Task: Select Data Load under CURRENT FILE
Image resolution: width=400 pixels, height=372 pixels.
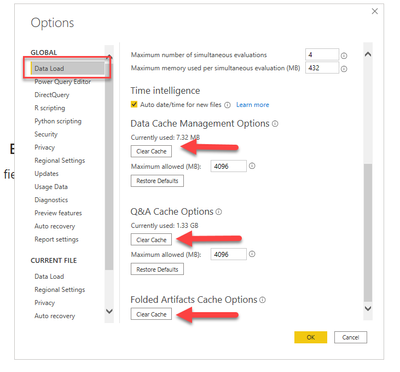Action: [x=49, y=276]
